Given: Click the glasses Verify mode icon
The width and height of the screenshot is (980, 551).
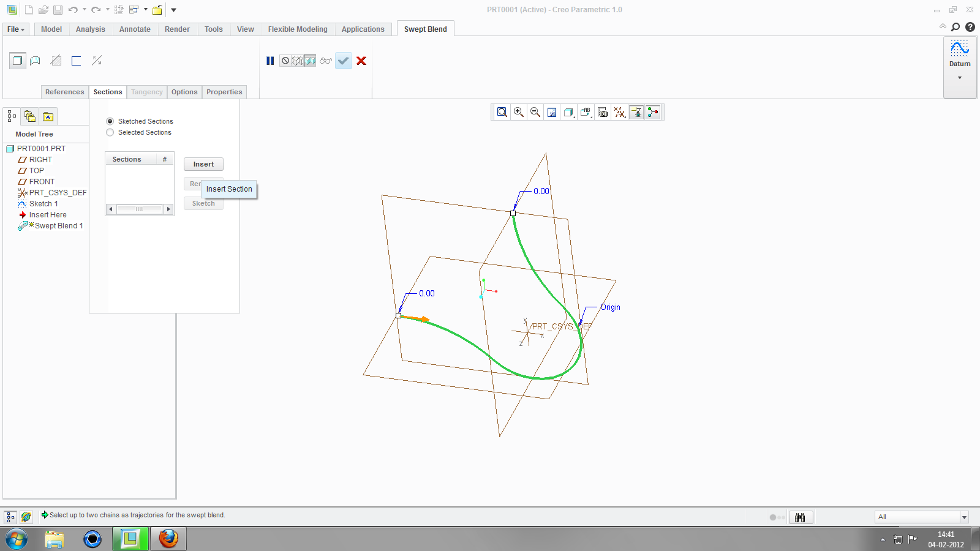Looking at the screenshot, I should (x=326, y=61).
